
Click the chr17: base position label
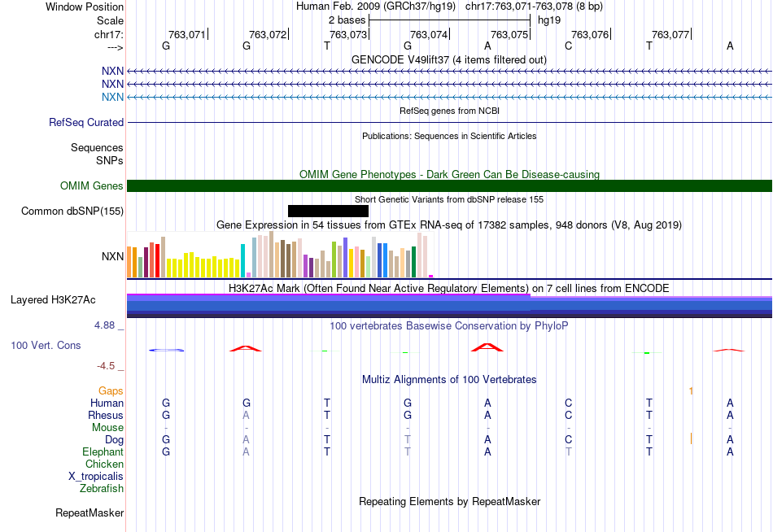click(108, 34)
